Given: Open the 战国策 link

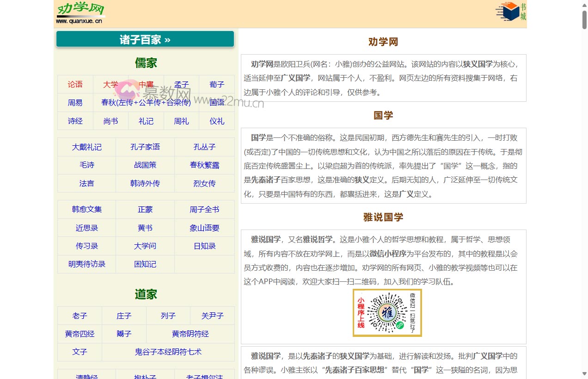Looking at the screenshot, I should 145,165.
